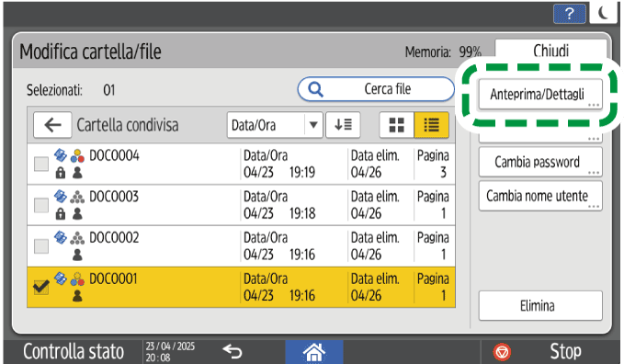Click Cambia nome utente
The height and width of the screenshot is (364, 624).
540,196
